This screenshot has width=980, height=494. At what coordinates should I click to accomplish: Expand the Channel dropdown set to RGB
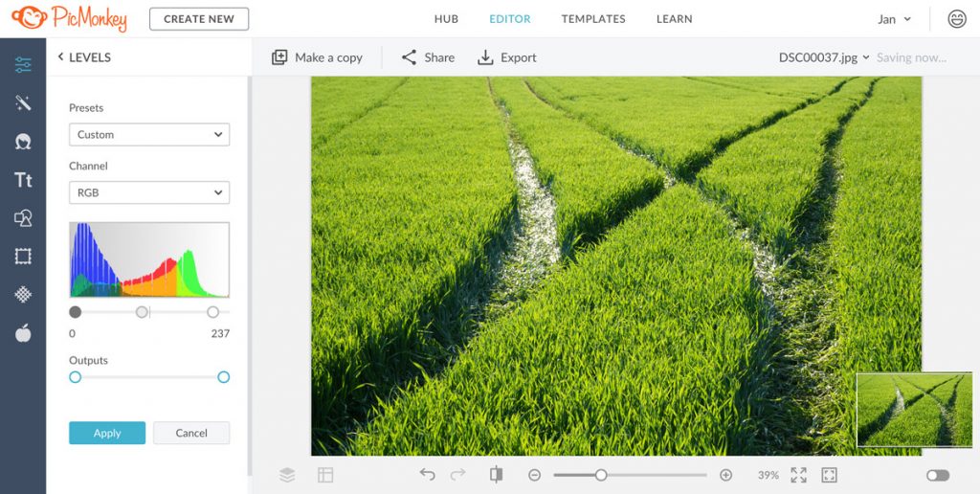tap(149, 192)
